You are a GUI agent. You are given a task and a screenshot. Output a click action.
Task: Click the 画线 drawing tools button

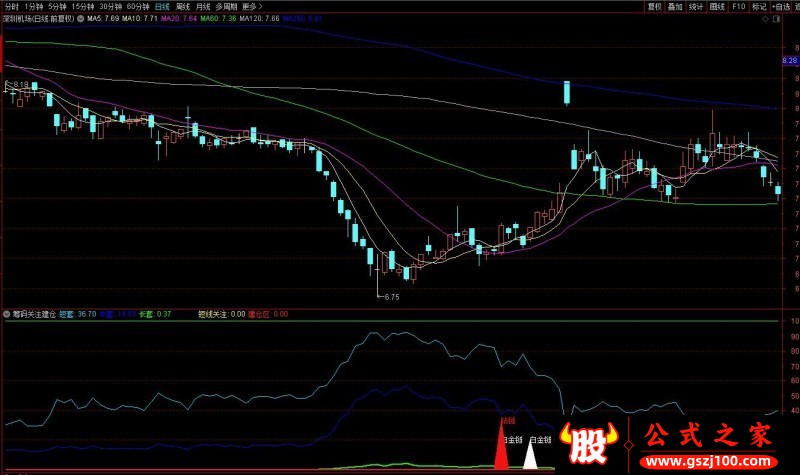(717, 7)
